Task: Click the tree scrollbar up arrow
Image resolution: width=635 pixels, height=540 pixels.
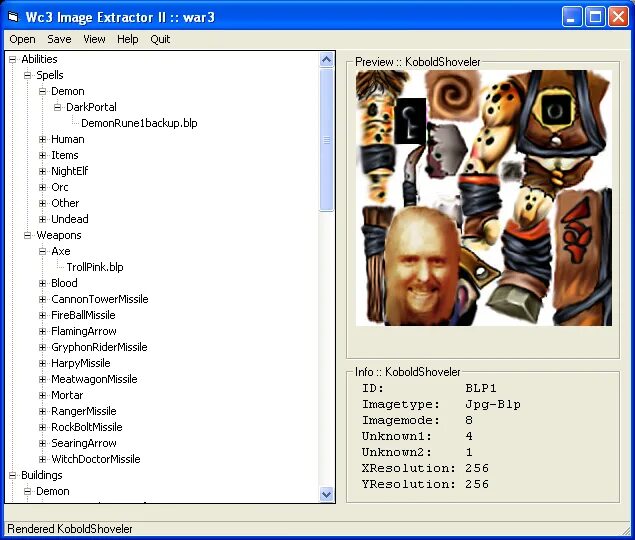Action: (x=326, y=60)
